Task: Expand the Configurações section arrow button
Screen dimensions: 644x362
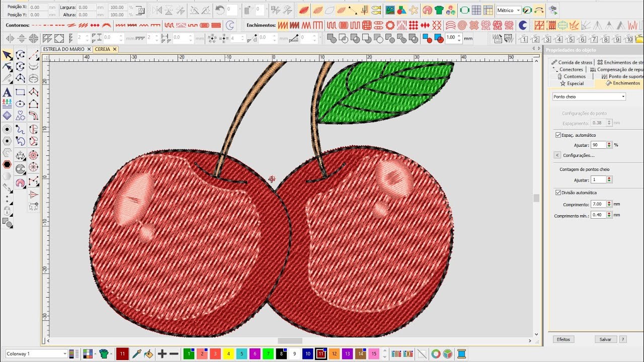Action: [x=557, y=155]
